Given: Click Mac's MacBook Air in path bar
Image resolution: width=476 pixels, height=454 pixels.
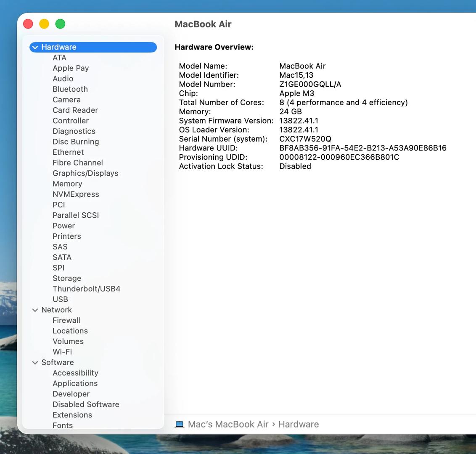Looking at the screenshot, I should (x=228, y=425).
